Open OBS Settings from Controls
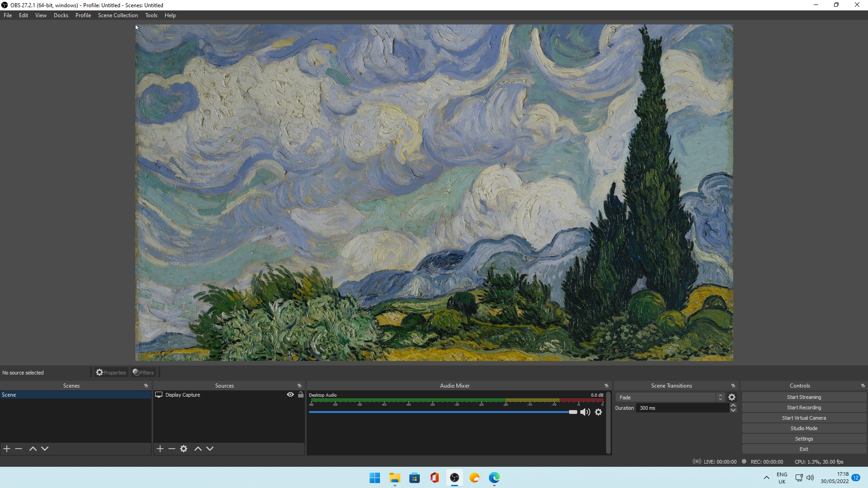868x488 pixels. click(x=804, y=439)
